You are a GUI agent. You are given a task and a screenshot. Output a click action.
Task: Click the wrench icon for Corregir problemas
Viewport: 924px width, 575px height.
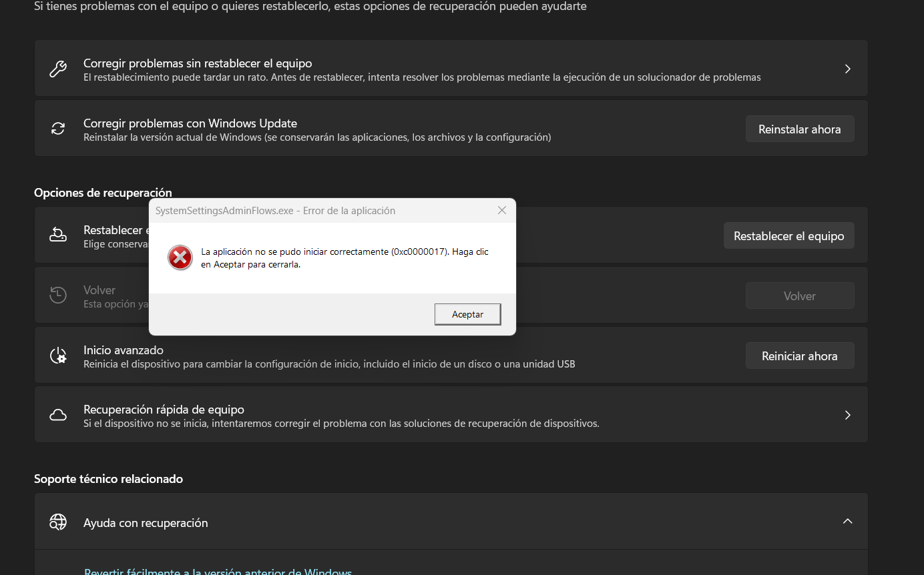click(58, 69)
